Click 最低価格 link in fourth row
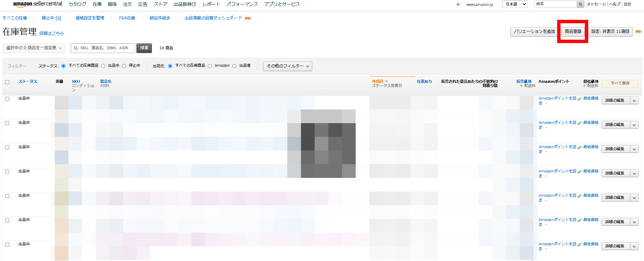This screenshot has width=644, height=261. point(591,171)
